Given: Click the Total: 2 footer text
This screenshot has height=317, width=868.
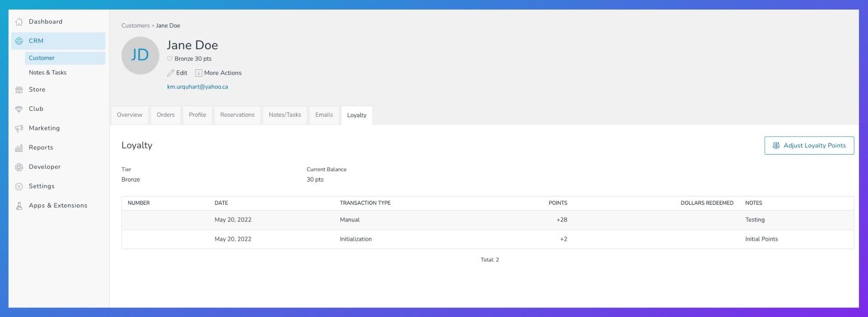Looking at the screenshot, I should click(x=490, y=260).
